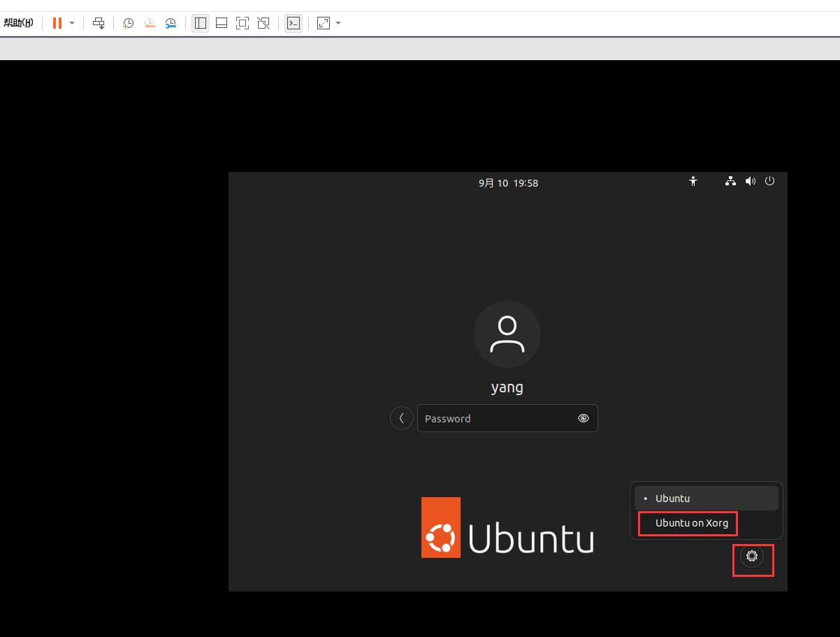Image resolution: width=840 pixels, height=637 pixels.
Task: Click the unity mode crossed-out icon
Action: 263,23
